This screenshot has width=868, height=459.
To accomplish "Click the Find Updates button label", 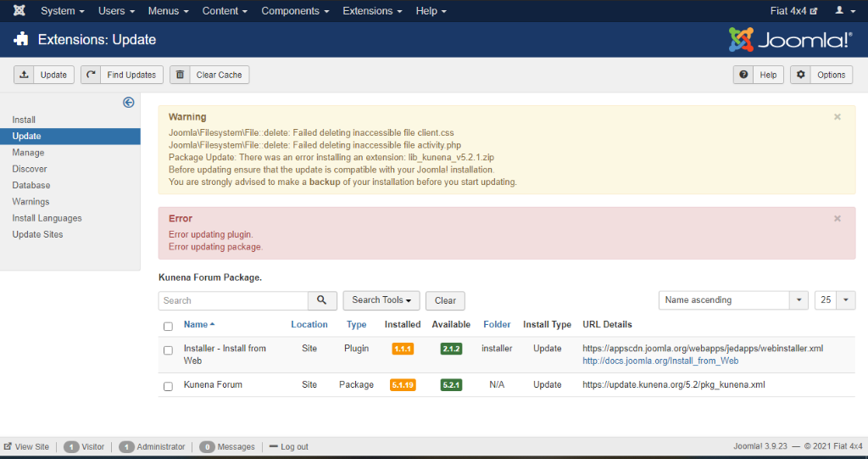I will [131, 75].
